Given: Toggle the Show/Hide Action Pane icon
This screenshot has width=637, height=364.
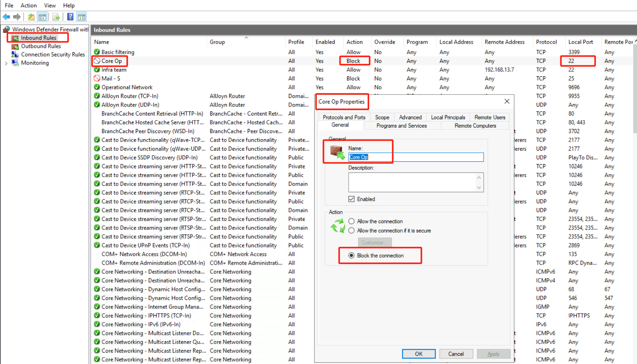Looking at the screenshot, I should point(82,17).
